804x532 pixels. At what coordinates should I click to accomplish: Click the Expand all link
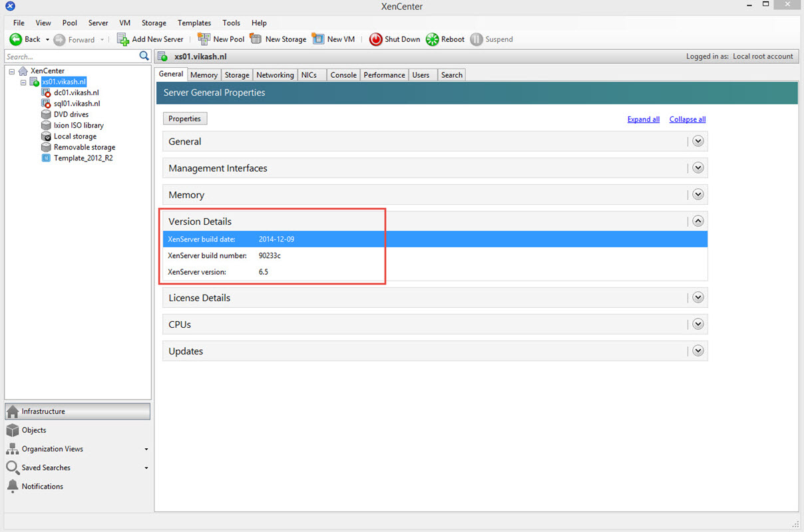pos(644,120)
